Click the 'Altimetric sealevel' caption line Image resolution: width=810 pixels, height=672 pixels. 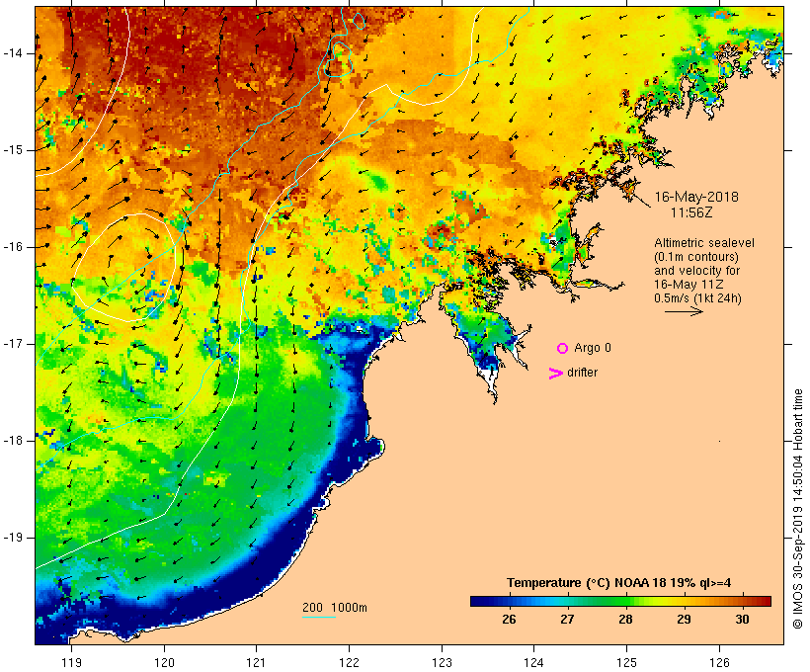tap(704, 243)
